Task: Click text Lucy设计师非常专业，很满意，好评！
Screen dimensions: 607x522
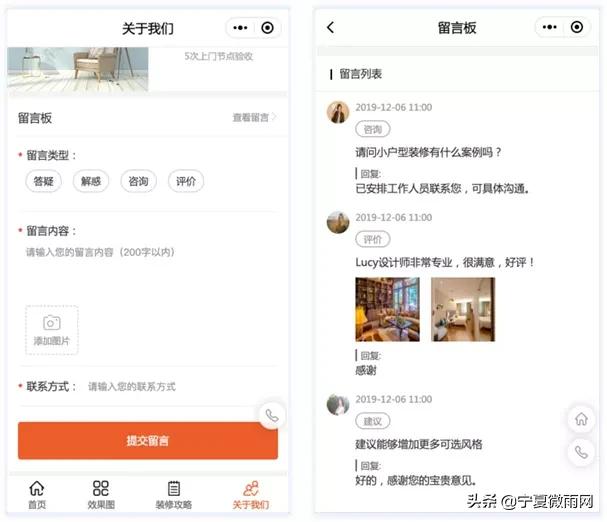Action: (x=445, y=263)
